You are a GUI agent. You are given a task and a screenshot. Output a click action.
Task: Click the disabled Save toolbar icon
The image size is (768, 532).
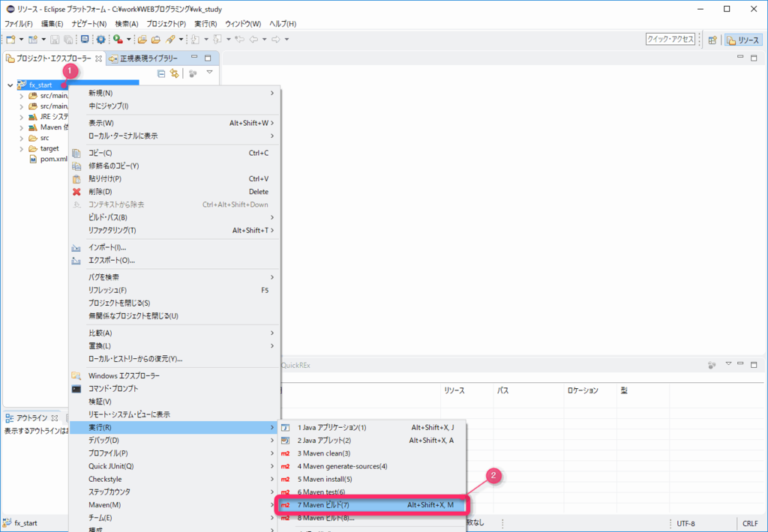pyautogui.click(x=55, y=39)
